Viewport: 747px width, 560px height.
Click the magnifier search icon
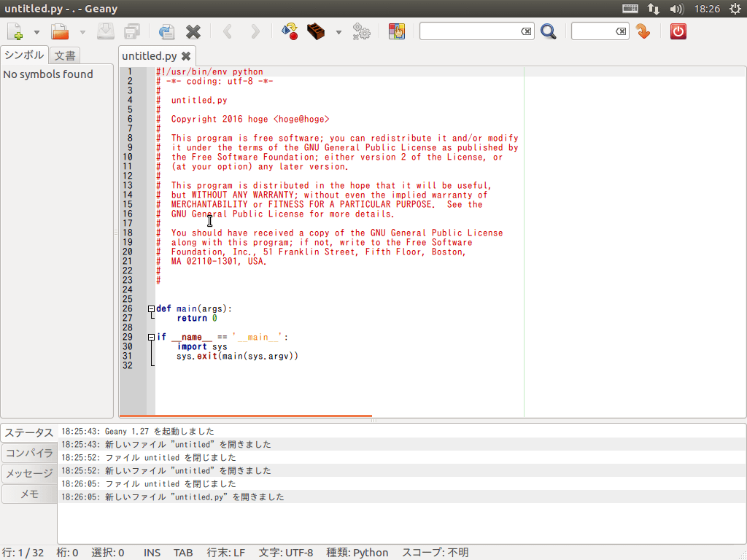(x=548, y=32)
